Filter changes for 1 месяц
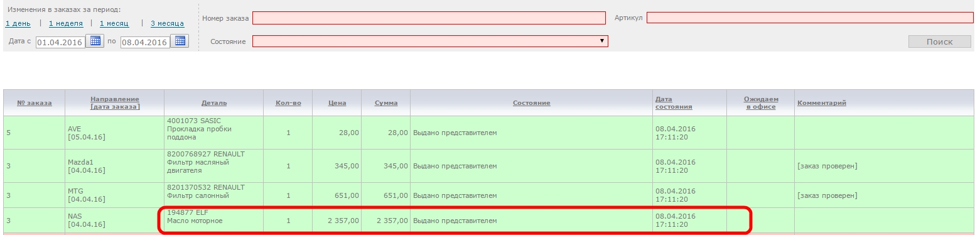This screenshot has height=235, width=980. 114,23
